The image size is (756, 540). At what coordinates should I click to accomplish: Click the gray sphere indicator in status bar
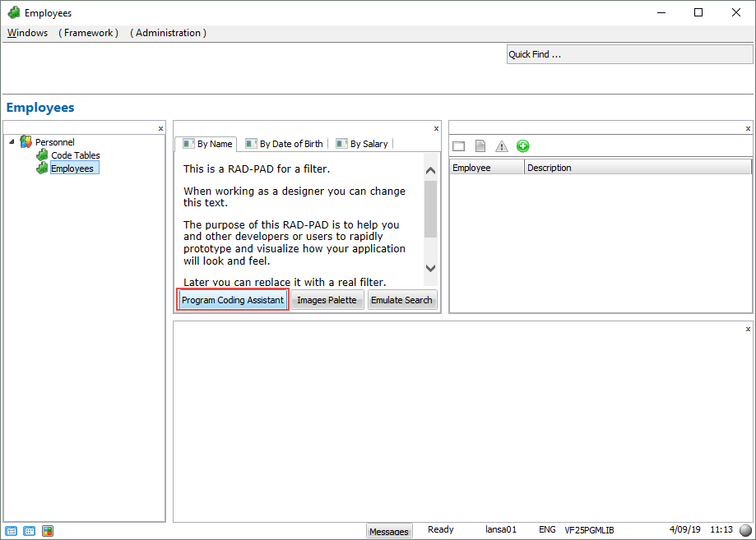[x=745, y=530]
